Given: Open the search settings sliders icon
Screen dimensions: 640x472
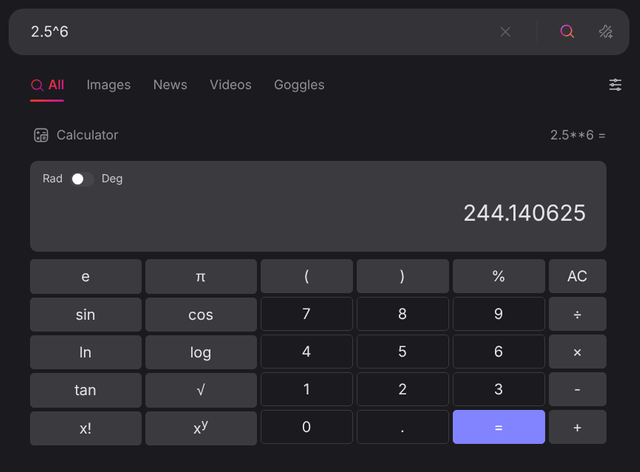Looking at the screenshot, I should 615,85.
